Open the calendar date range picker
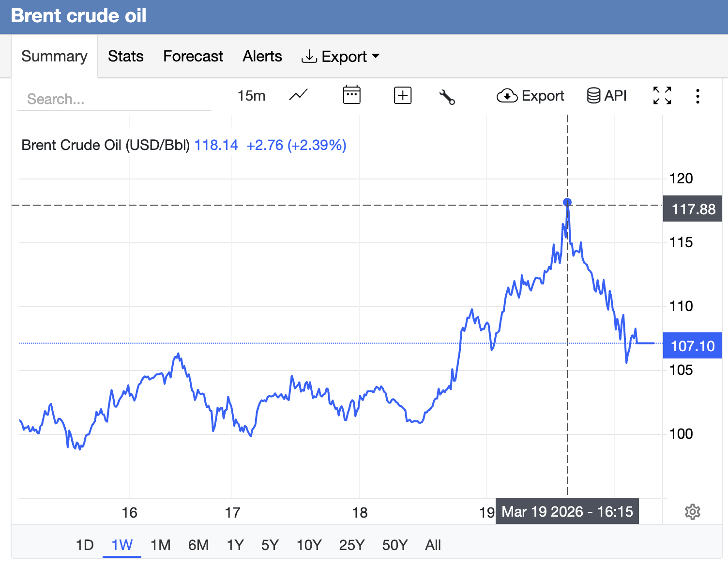This screenshot has width=728, height=566. pyautogui.click(x=351, y=95)
